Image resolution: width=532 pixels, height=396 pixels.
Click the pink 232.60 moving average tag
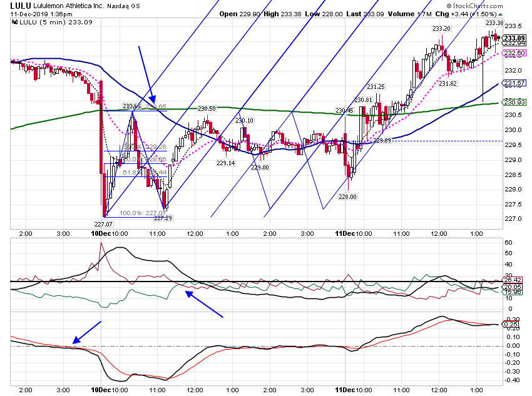[x=514, y=53]
